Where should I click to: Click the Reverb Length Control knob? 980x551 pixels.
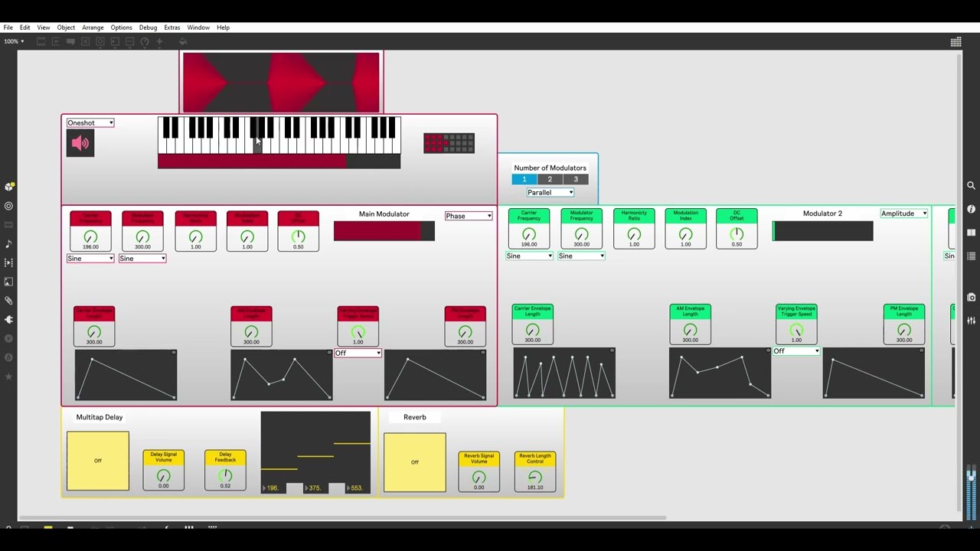click(535, 477)
